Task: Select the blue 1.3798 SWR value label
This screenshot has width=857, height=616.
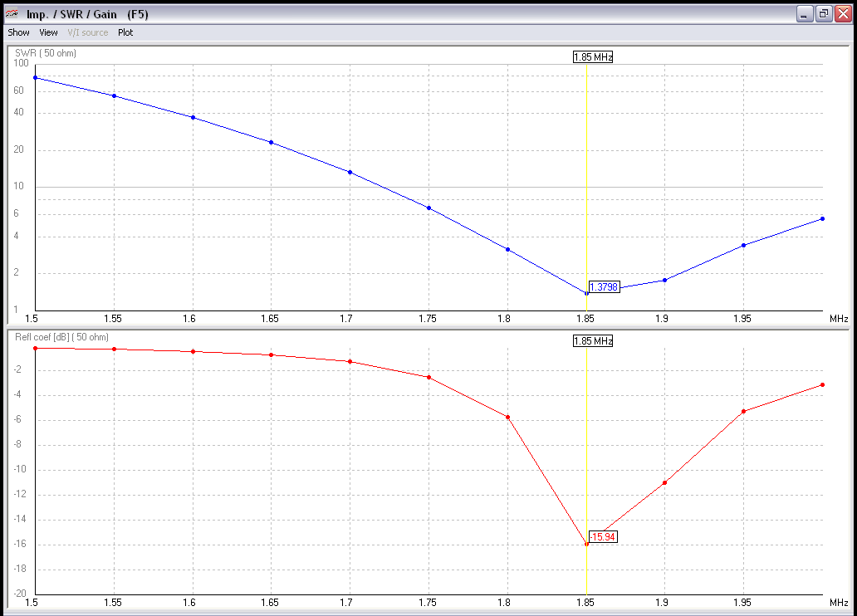Action: point(604,287)
